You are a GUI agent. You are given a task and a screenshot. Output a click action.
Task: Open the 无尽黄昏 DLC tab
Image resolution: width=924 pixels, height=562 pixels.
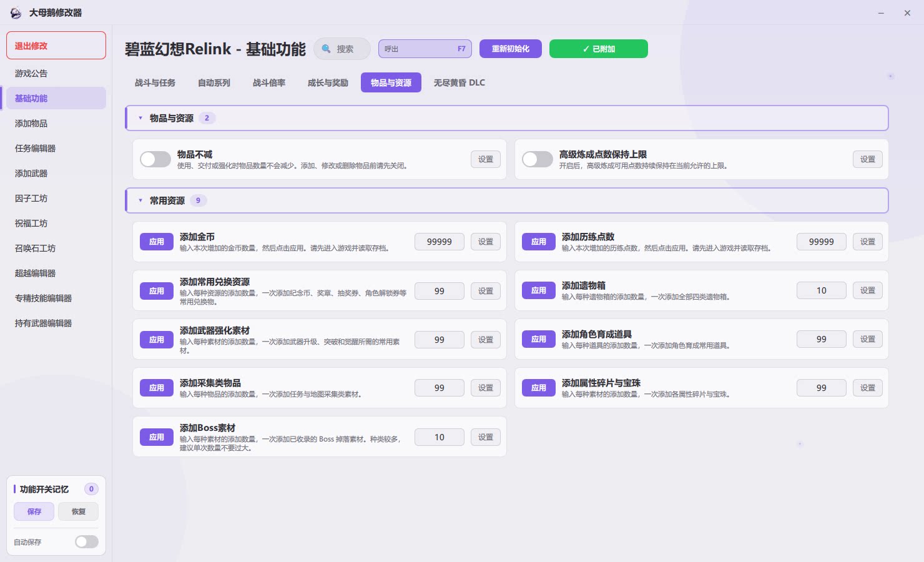point(460,82)
